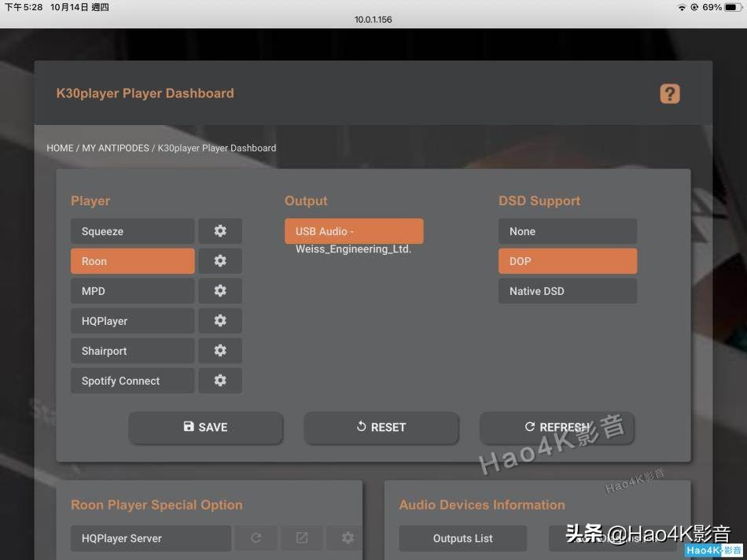Open Roon player settings gear

click(x=220, y=260)
